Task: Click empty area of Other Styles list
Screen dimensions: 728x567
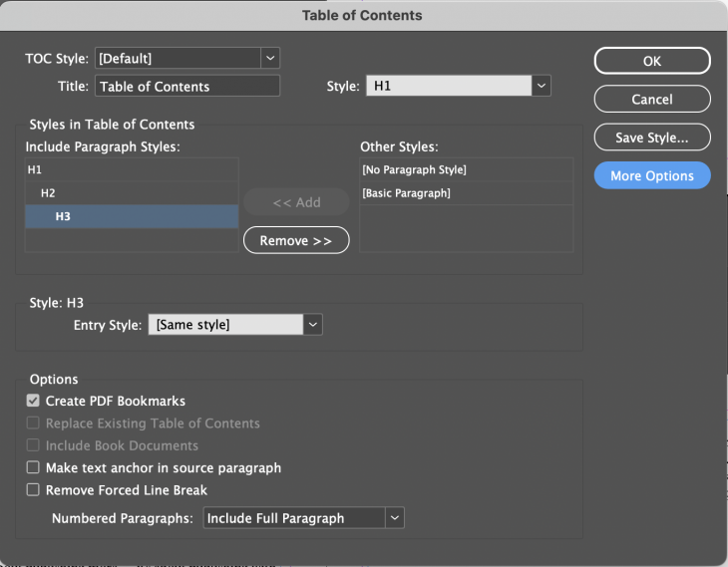Action: [466, 228]
